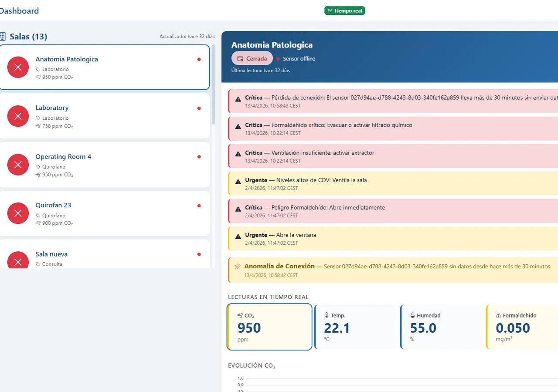Click the red X icon beside Operating Room 4
Image resolution: width=558 pixels, height=392 pixels.
(x=18, y=165)
